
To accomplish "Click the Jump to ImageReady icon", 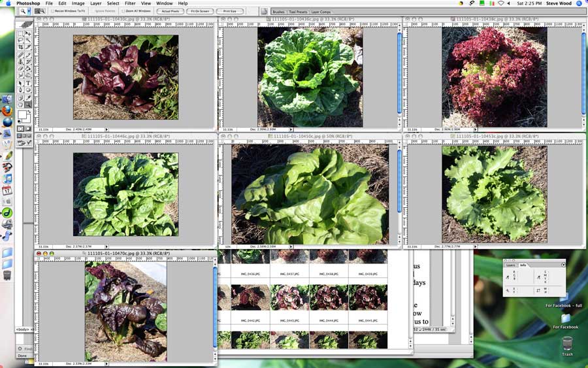I will 24,142.
